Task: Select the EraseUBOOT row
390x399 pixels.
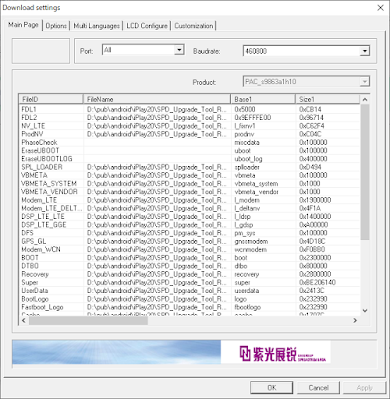Action: tap(189, 150)
